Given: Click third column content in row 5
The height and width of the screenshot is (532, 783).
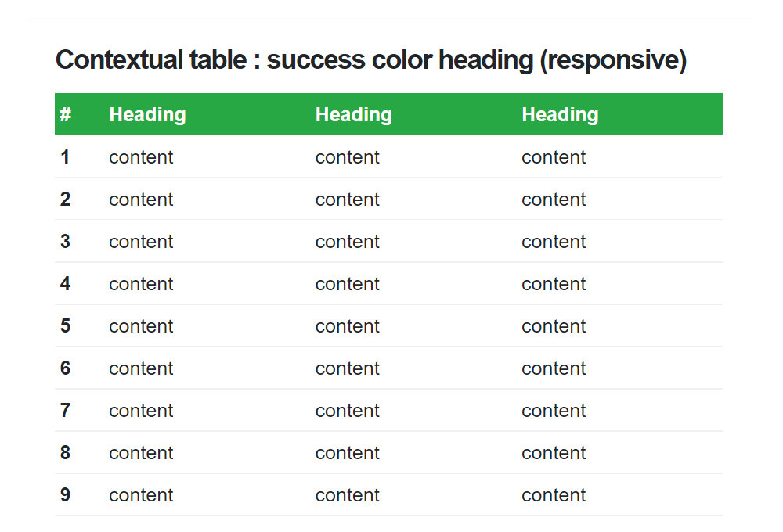Looking at the screenshot, I should (554, 326).
